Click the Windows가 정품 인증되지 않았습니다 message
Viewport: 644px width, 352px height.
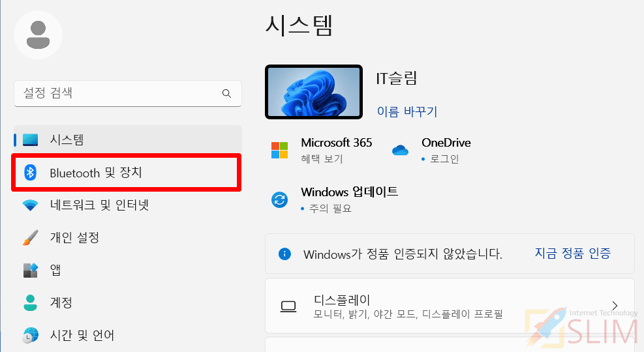click(x=403, y=254)
